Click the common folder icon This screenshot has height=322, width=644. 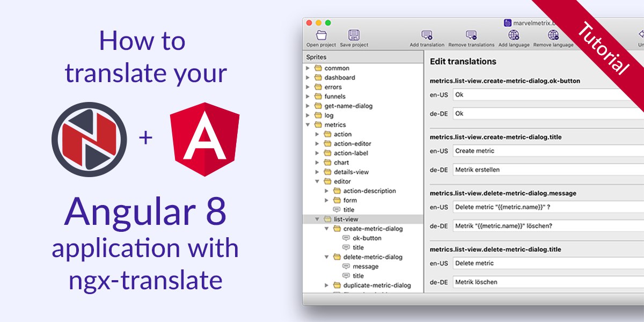pos(318,68)
